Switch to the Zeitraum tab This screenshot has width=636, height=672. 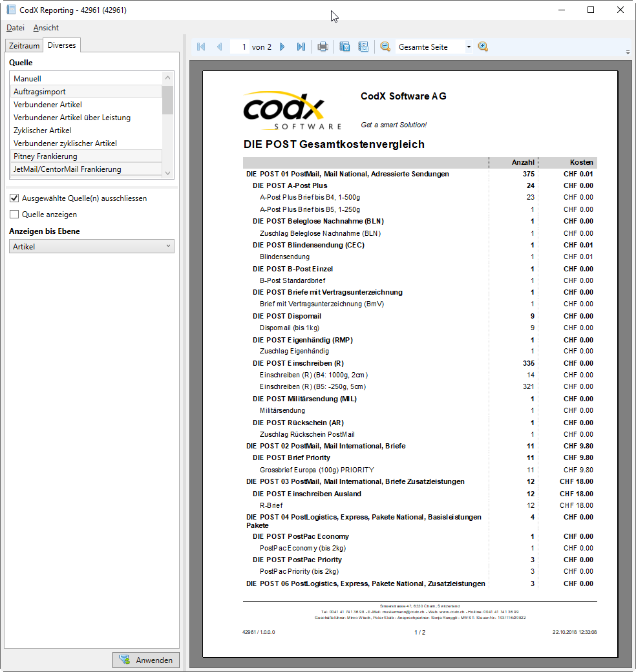24,46
